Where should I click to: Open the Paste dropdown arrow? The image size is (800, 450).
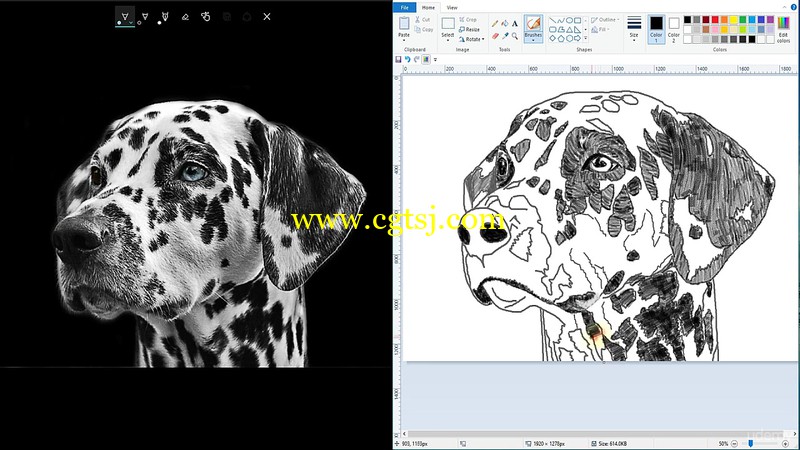point(404,38)
